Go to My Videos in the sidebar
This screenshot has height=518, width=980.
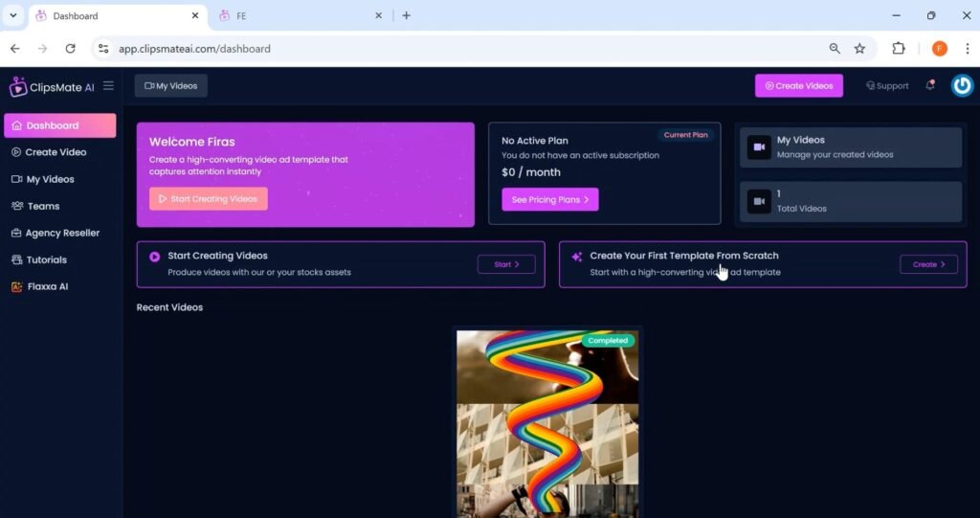click(50, 179)
